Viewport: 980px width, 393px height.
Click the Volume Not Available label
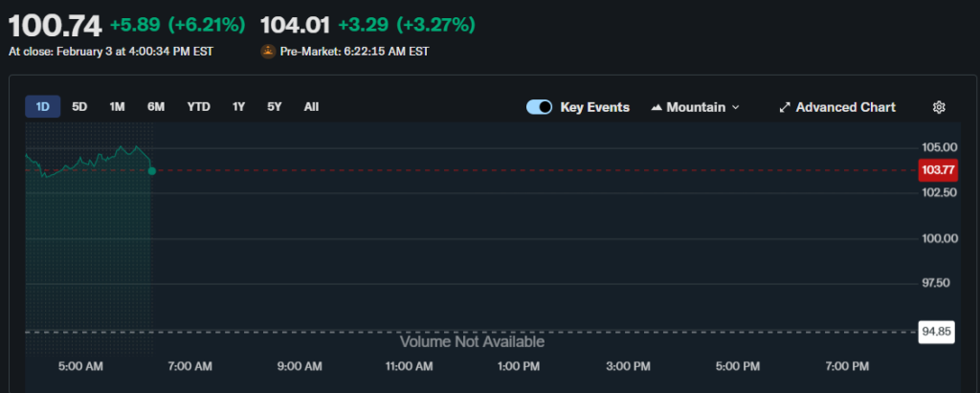pos(472,341)
